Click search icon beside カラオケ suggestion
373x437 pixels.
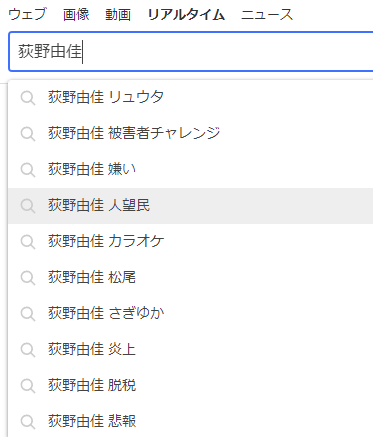point(28,242)
